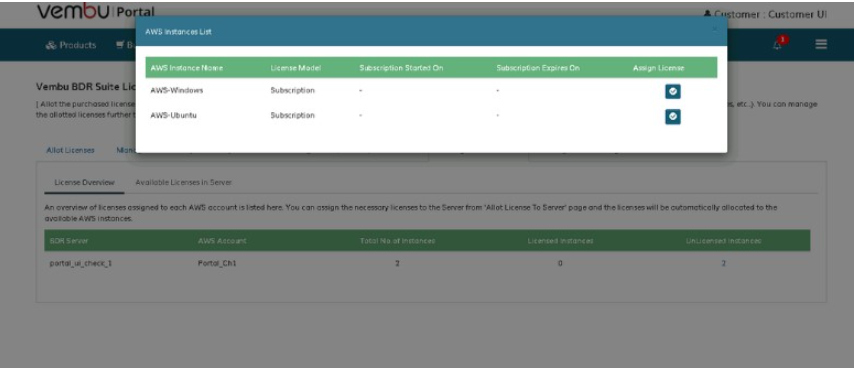Click the customer user profile icon
Image resolution: width=856 pixels, height=371 pixels.
708,15
